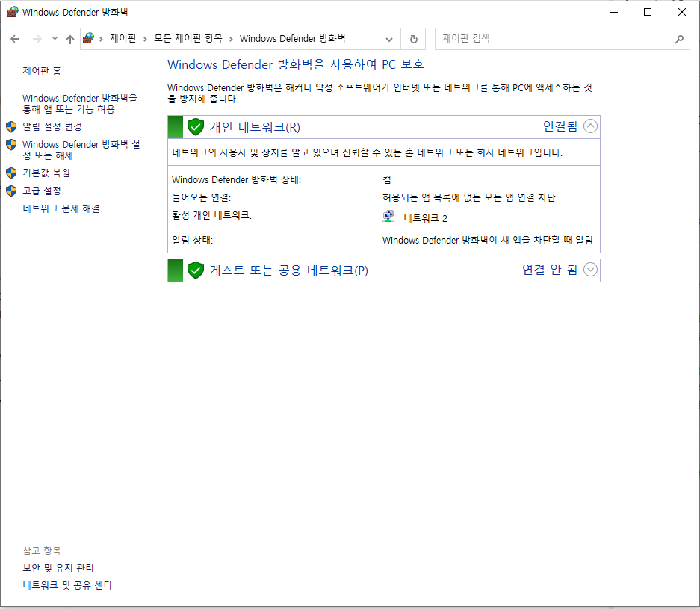700x609 pixels.
Task: Open 제어판 홈 link
Action: point(42,71)
